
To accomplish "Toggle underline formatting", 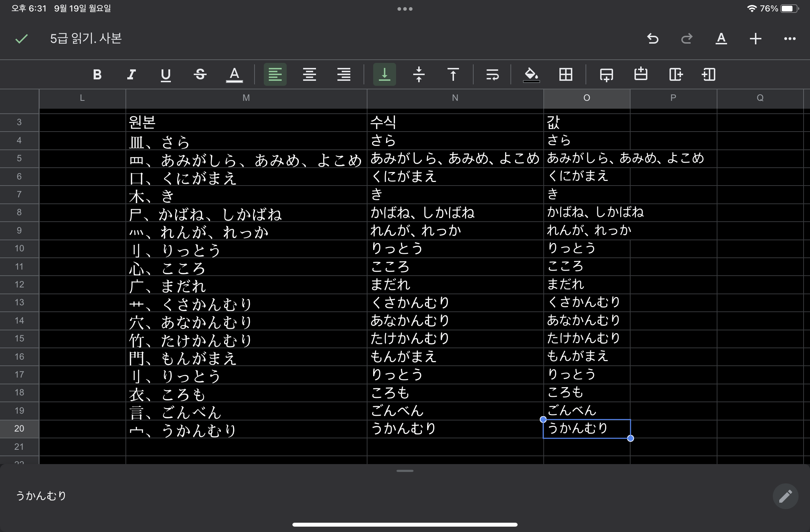I will pyautogui.click(x=166, y=74).
